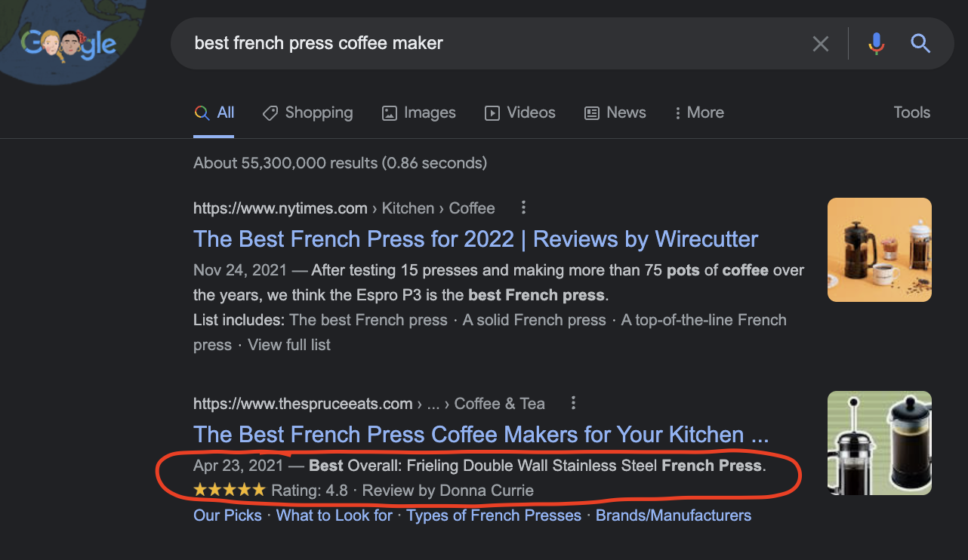The height and width of the screenshot is (560, 968).
Task: Open the Our Picks sitelink
Action: click(x=227, y=515)
